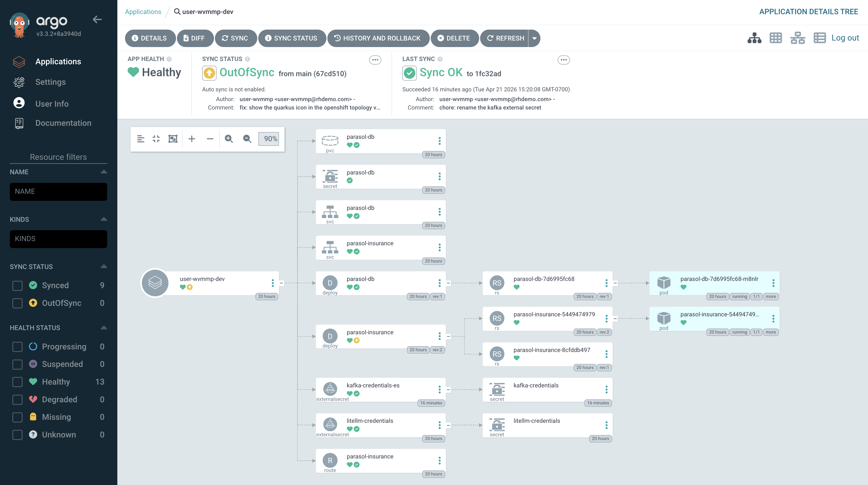The image size is (868, 485).
Task: Click the SYNC button
Action: [235, 38]
